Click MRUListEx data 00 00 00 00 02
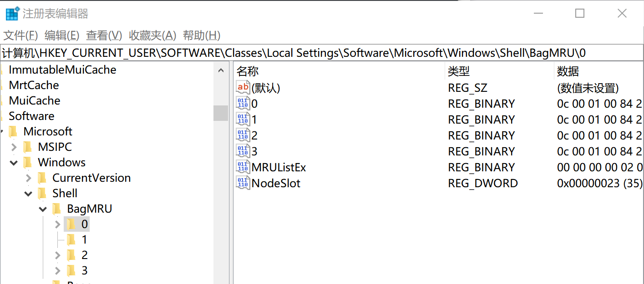 [599, 167]
